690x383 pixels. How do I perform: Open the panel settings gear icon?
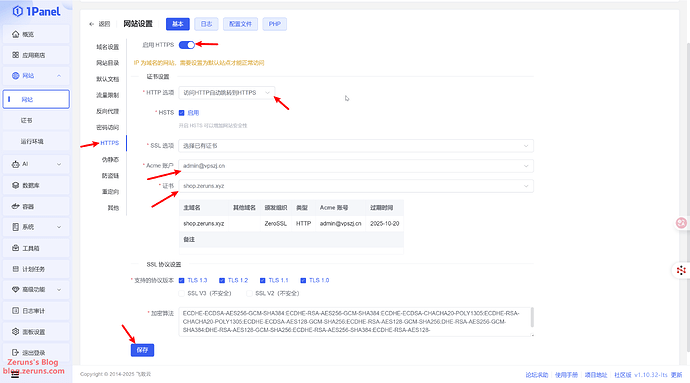pos(15,331)
